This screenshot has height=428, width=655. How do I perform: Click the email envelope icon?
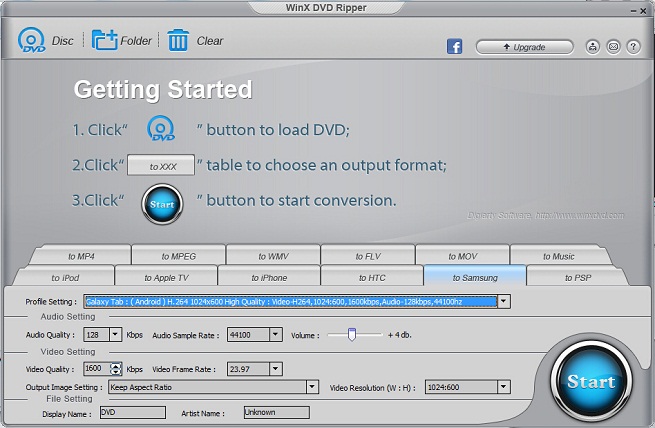tap(613, 47)
